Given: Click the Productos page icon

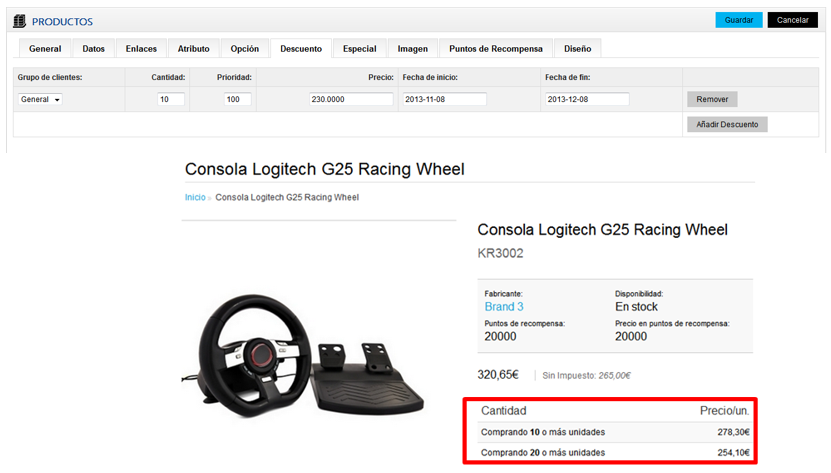Looking at the screenshot, I should (x=20, y=21).
